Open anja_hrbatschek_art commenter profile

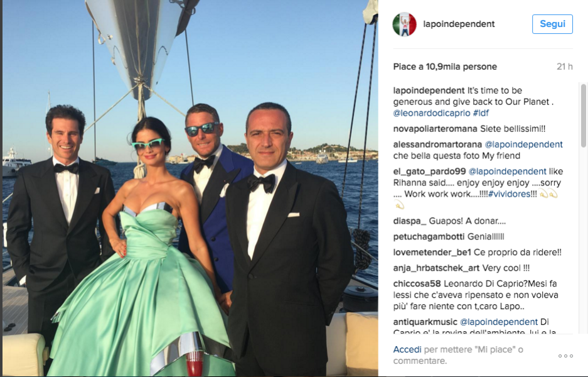436,268
